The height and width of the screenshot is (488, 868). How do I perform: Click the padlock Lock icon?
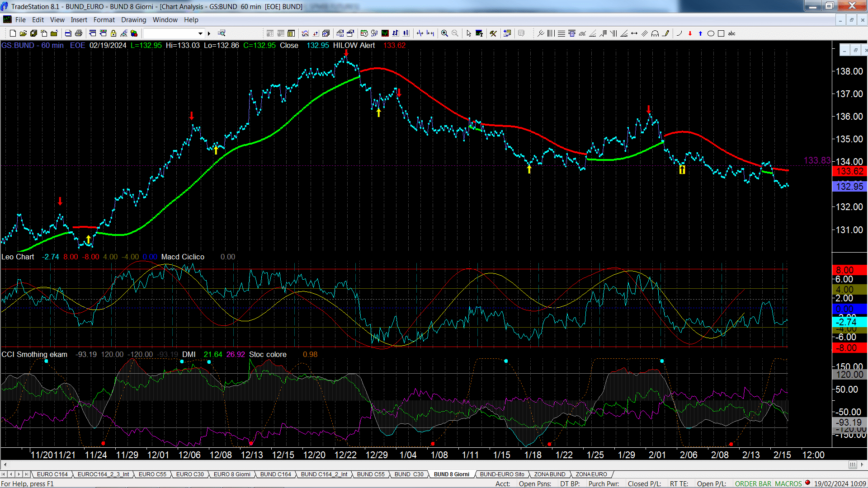113,33
